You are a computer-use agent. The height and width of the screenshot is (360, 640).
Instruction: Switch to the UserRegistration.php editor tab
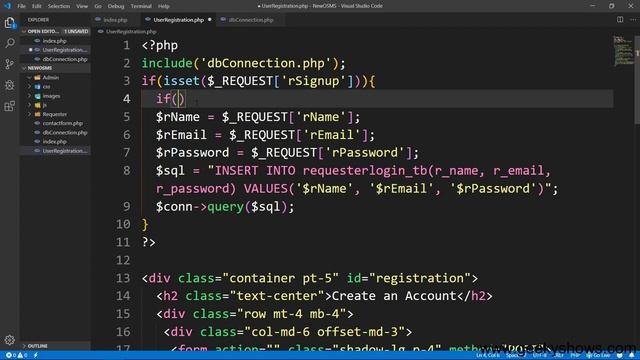[178, 20]
